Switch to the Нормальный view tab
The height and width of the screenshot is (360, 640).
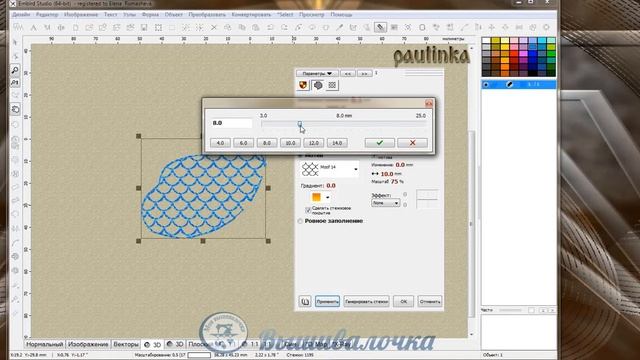coord(44,344)
